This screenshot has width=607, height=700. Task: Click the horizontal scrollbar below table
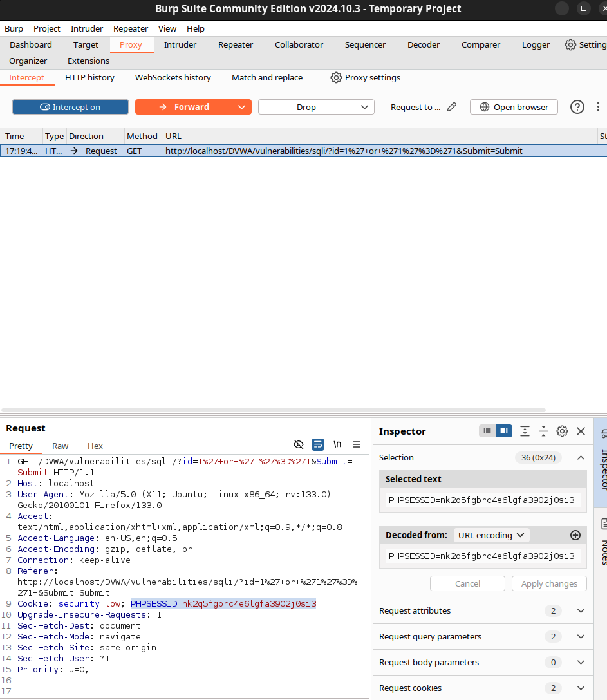(x=273, y=410)
